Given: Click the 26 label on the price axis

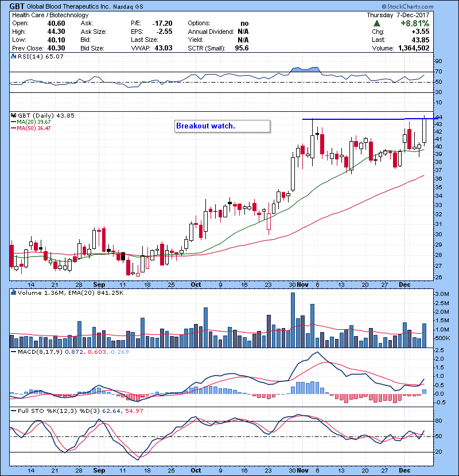Looking at the screenshot, I should tap(439, 278).
